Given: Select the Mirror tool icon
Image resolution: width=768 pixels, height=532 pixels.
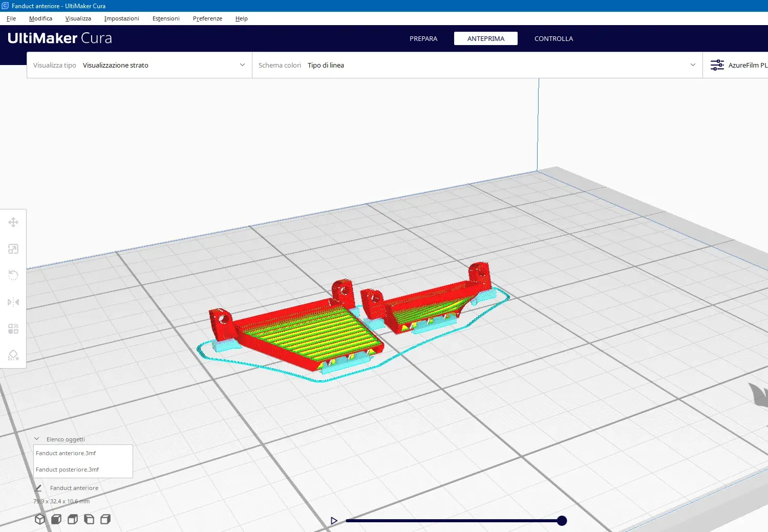Looking at the screenshot, I should [13, 302].
